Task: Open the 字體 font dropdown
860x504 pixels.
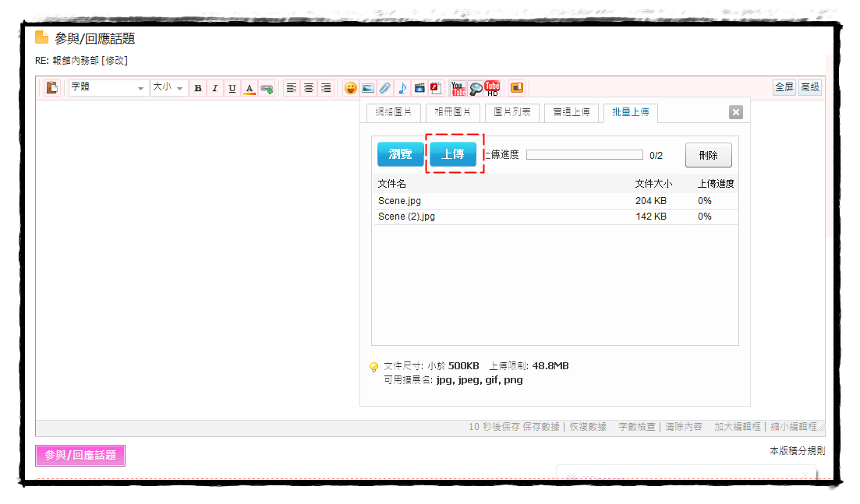Action: pos(108,88)
